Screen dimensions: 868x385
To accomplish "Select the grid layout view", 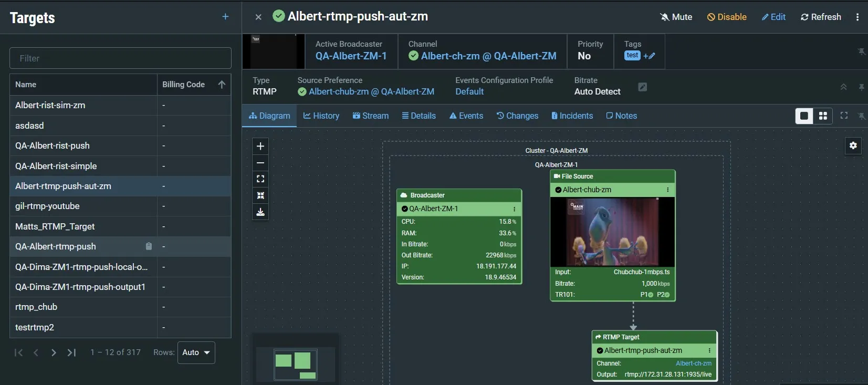I will [x=823, y=116].
